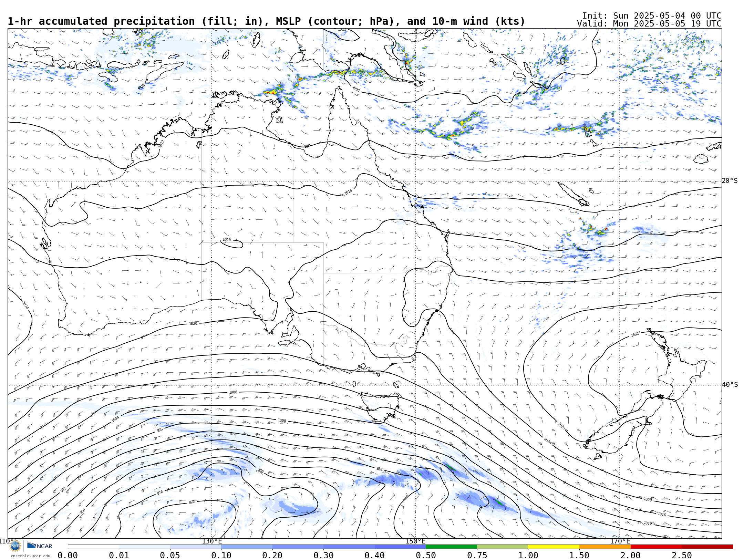Select the Valid: Mon 2025-05-05 19 UTC text
The image size is (744, 560).
[x=649, y=24]
